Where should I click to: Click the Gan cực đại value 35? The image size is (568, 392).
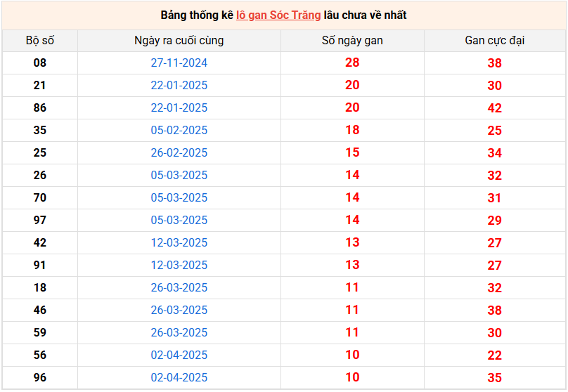[x=494, y=378]
